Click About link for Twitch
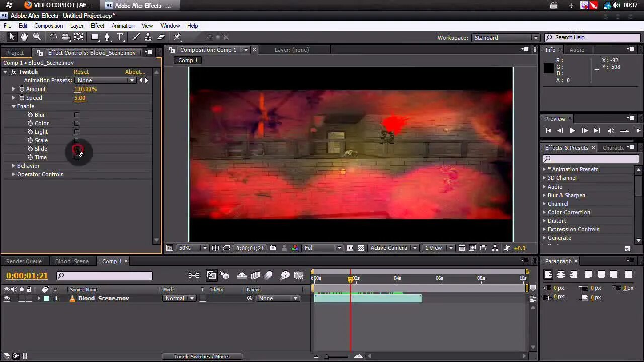 (135, 72)
